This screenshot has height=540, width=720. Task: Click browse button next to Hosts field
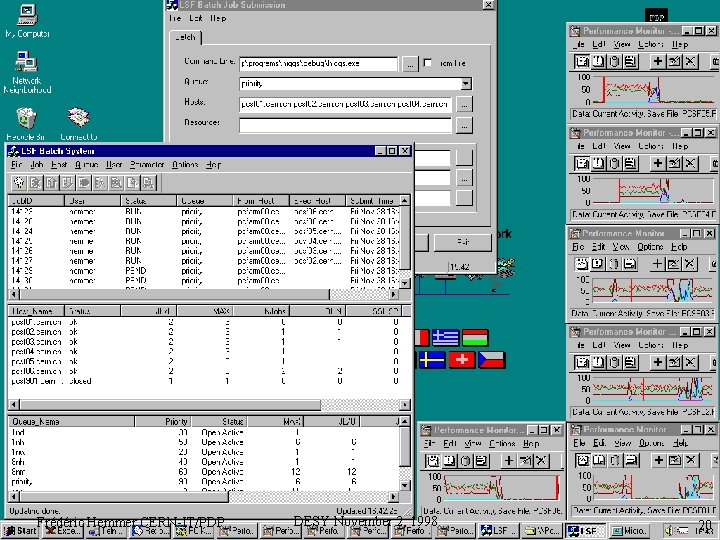tap(464, 104)
